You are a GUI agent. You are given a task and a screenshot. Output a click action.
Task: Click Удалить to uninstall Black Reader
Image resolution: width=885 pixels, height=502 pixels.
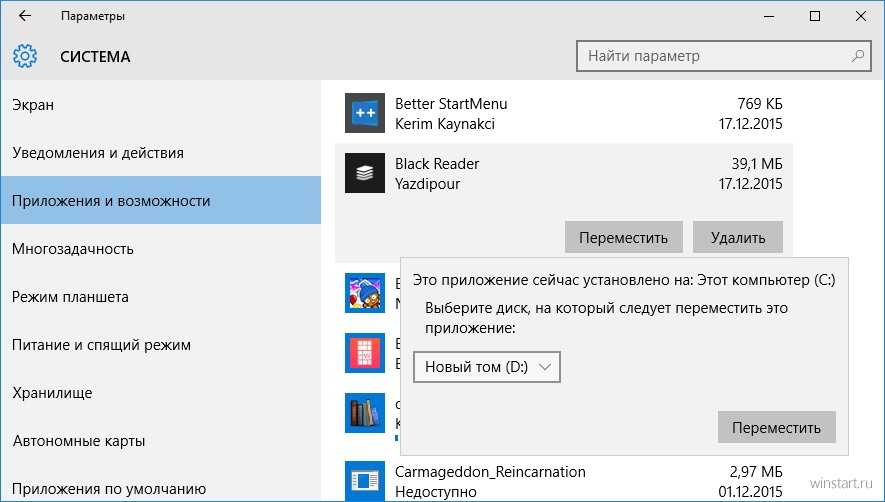[738, 237]
